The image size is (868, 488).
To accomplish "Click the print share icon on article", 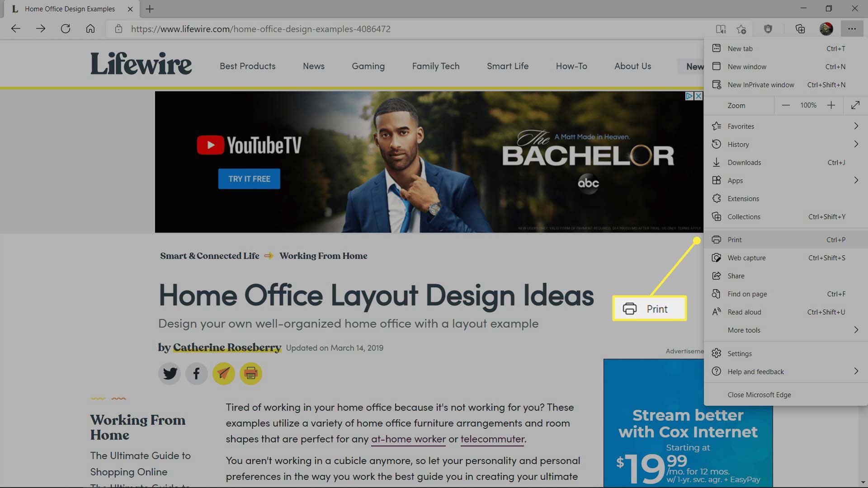I will 251,374.
